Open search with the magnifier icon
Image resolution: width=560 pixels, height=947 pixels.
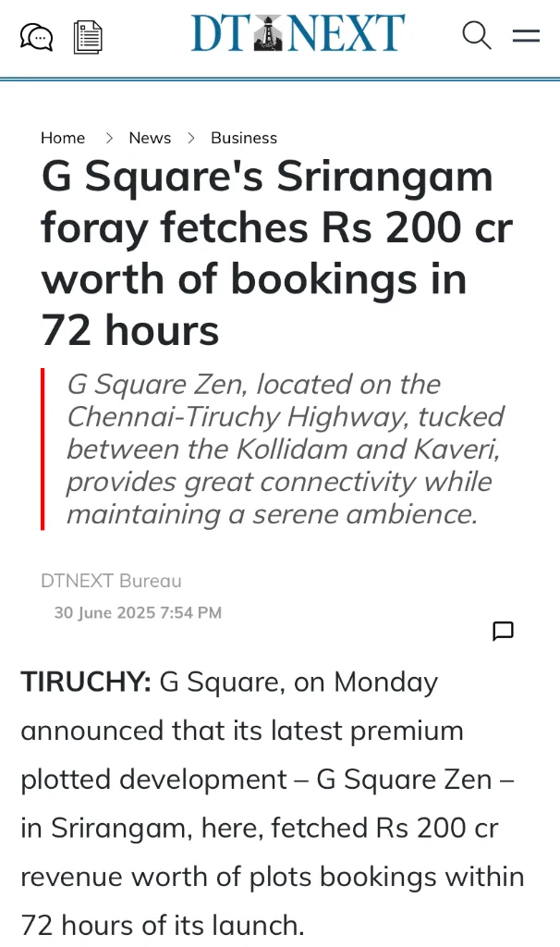click(477, 36)
